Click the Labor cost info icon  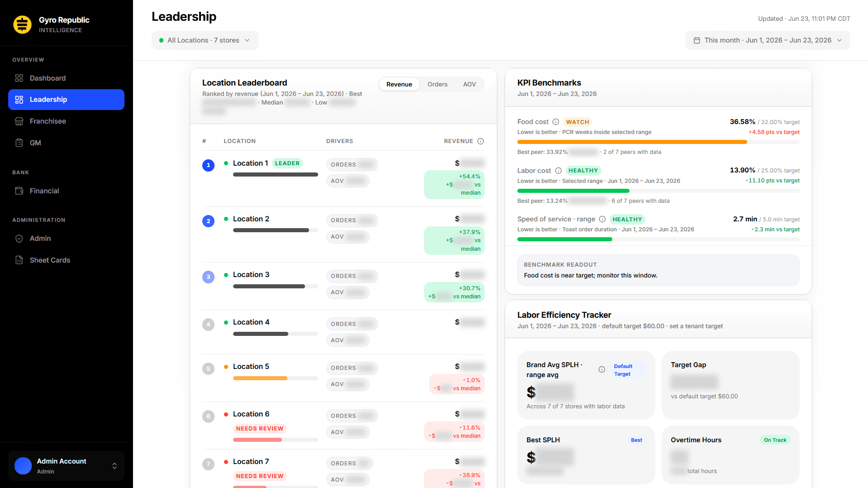[x=558, y=171]
